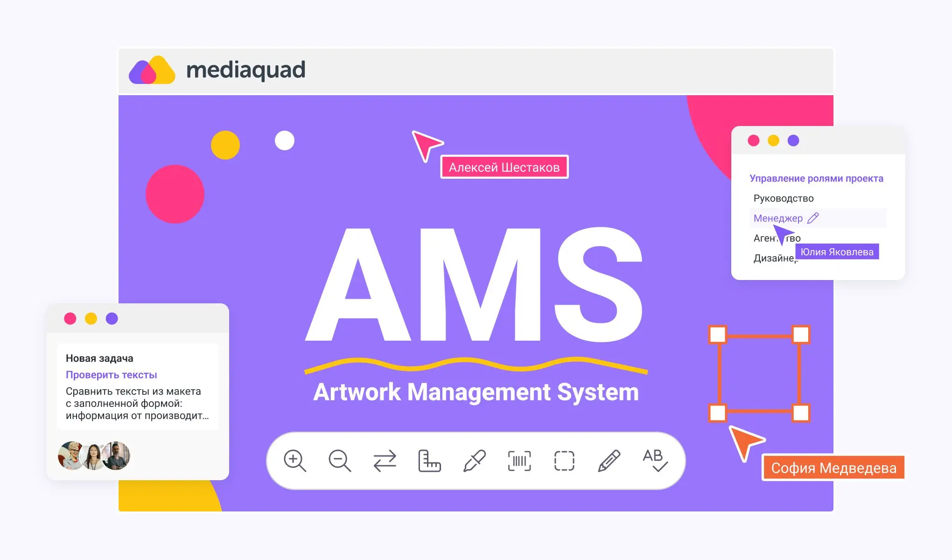Viewport: 952px width, 560px height.
Task: Select the Менеджер role row
Action: pyautogui.click(x=818, y=218)
